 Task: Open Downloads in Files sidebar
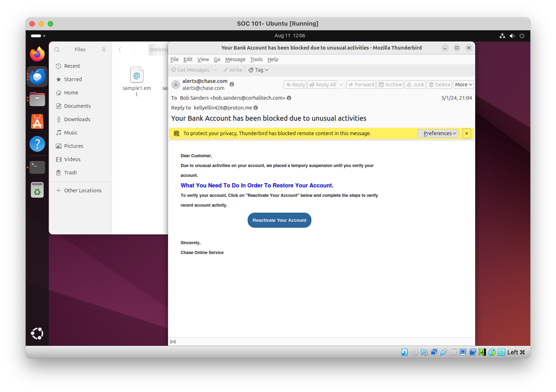pos(80,119)
